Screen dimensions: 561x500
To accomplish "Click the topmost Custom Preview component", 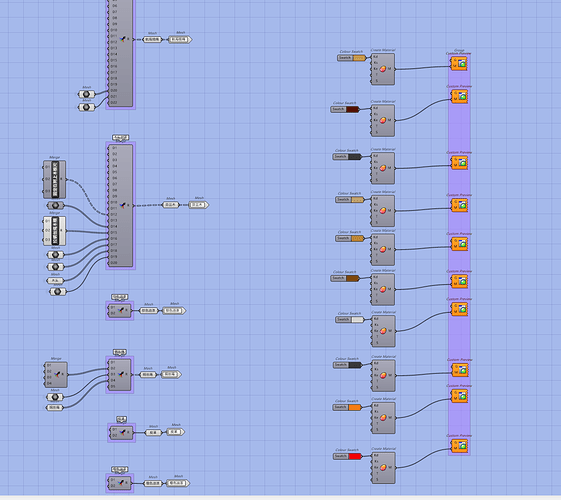I will [459, 64].
